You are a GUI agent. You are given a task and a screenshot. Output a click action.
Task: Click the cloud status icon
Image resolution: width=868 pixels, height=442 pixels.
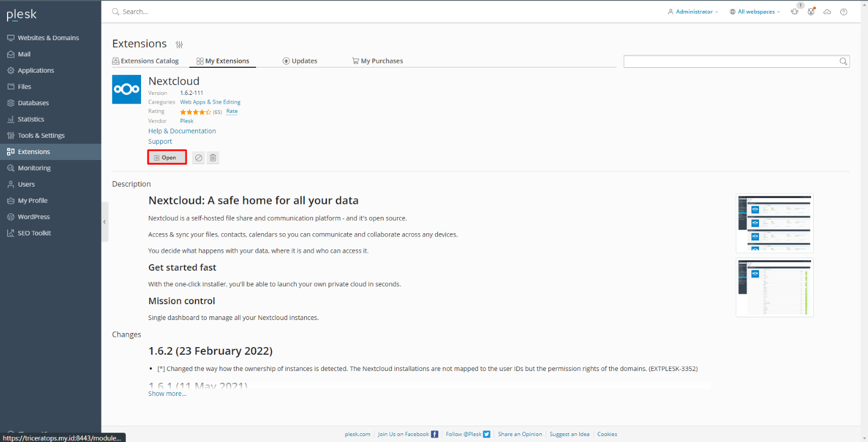[x=827, y=12]
